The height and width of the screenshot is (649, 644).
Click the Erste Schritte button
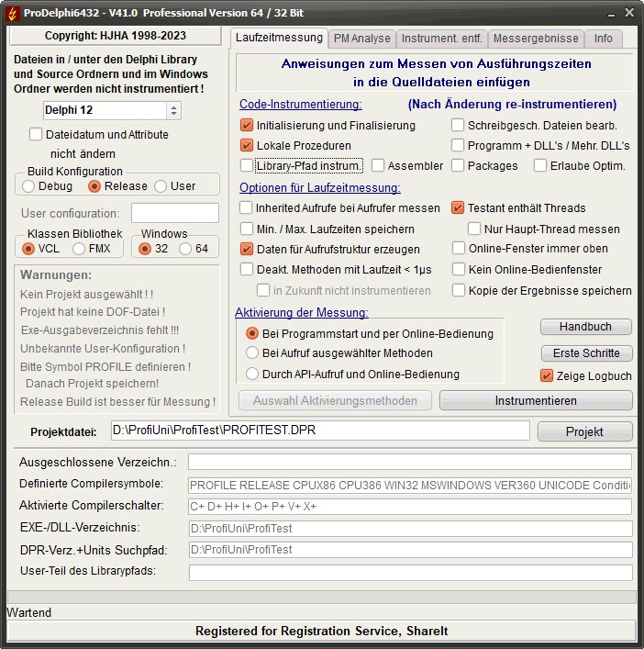585,353
